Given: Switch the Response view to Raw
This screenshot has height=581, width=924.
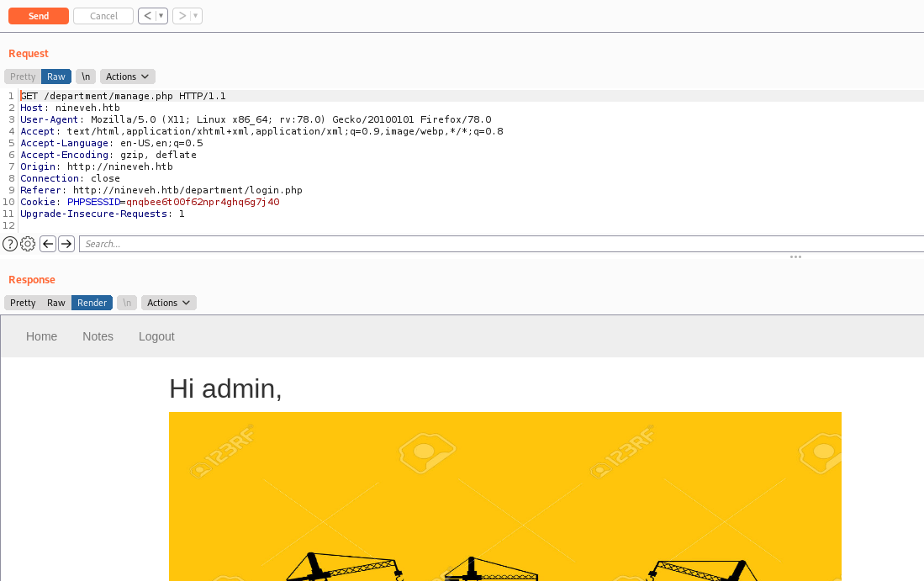Looking at the screenshot, I should 55,302.
